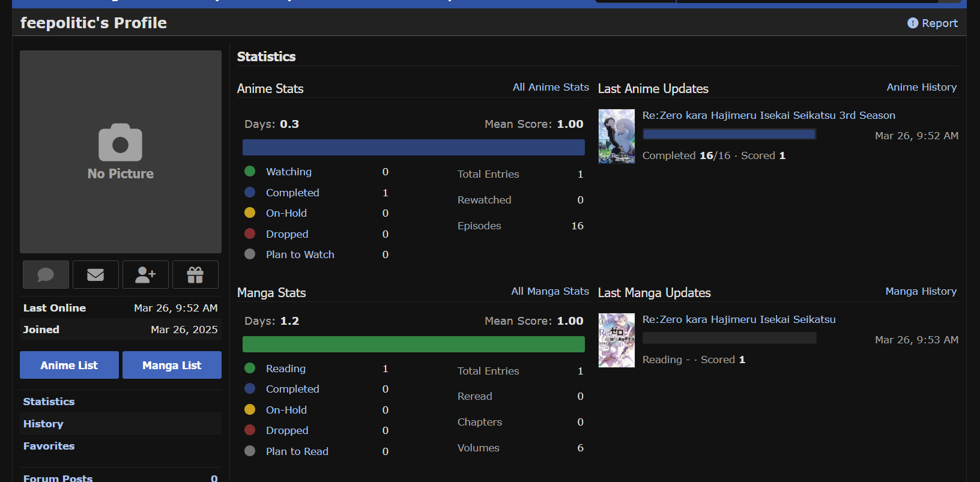980x482 pixels.
Task: Open the Manga List button
Action: coord(172,365)
